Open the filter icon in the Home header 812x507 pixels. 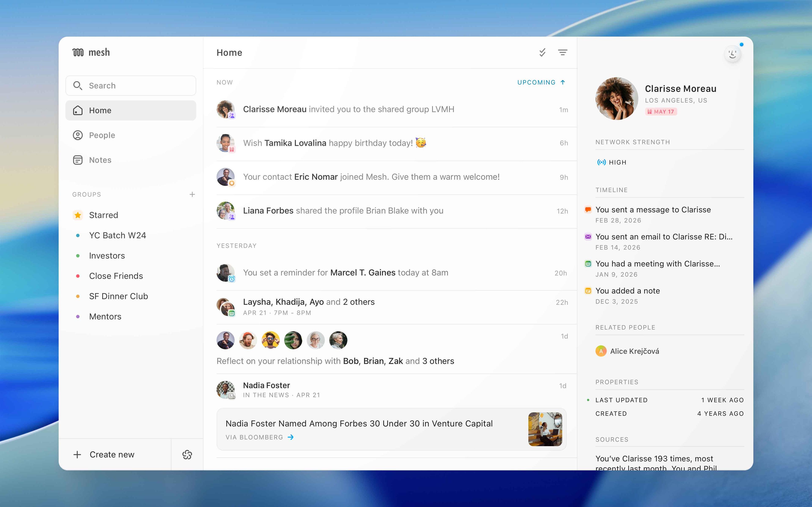point(563,52)
